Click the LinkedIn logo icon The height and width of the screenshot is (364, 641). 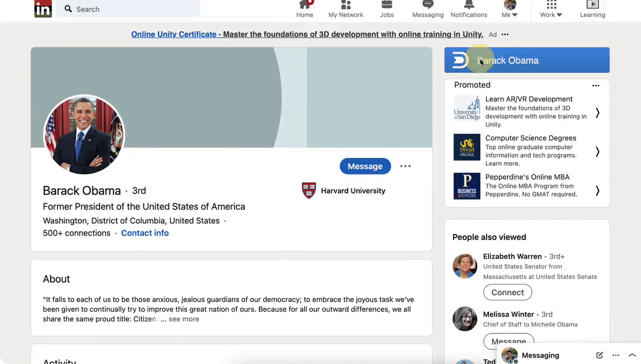click(x=43, y=9)
